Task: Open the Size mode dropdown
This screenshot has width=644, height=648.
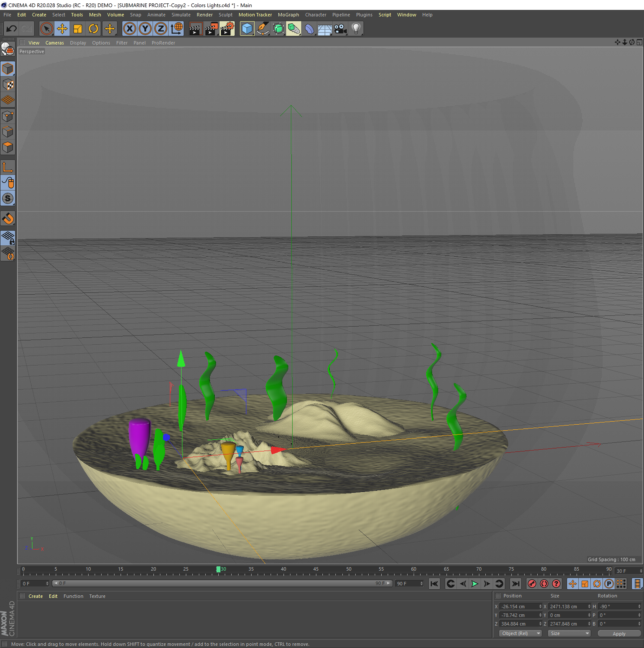Action: coord(569,633)
